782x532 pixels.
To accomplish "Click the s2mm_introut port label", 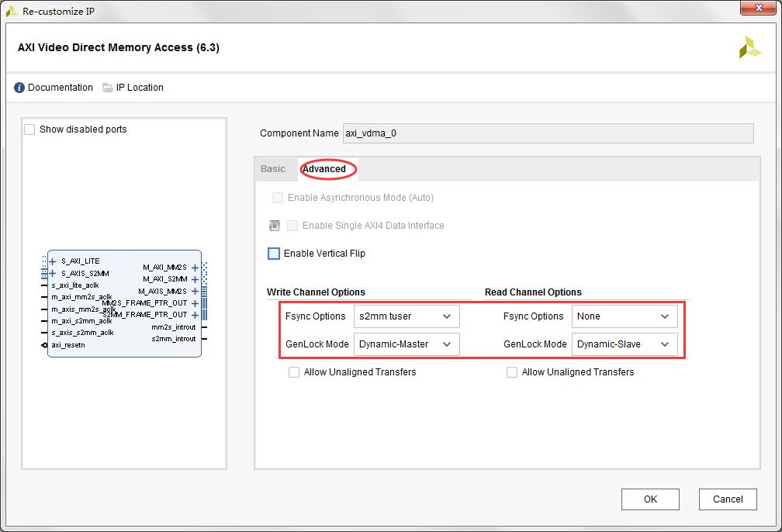I will click(x=174, y=339).
